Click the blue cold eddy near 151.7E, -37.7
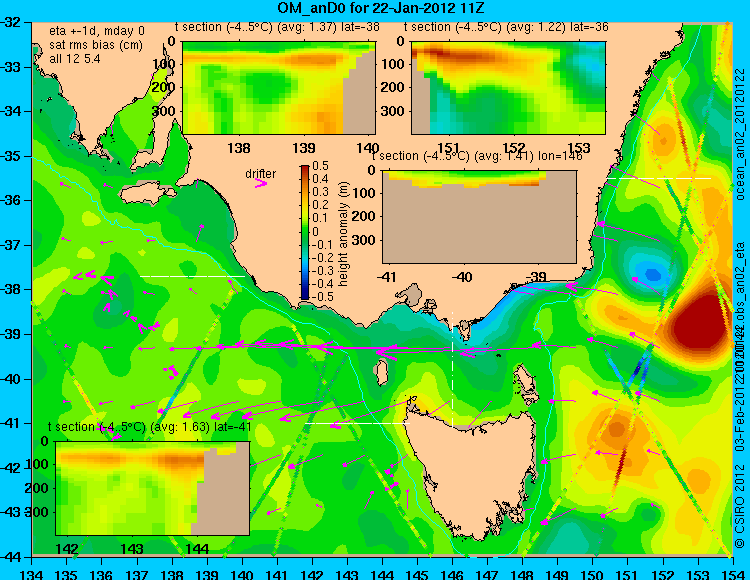 [652, 274]
